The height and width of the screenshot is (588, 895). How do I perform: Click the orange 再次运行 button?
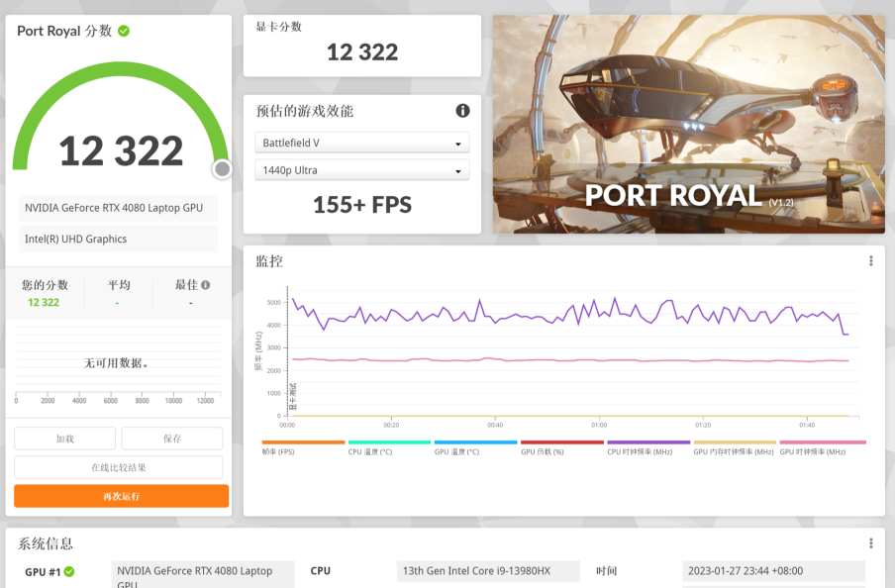tap(121, 496)
